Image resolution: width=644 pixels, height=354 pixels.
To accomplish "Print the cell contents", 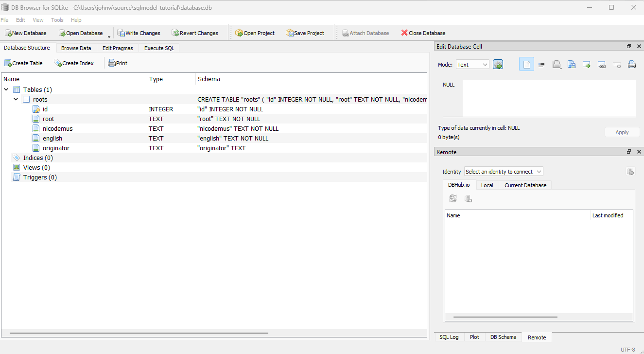I will point(632,64).
